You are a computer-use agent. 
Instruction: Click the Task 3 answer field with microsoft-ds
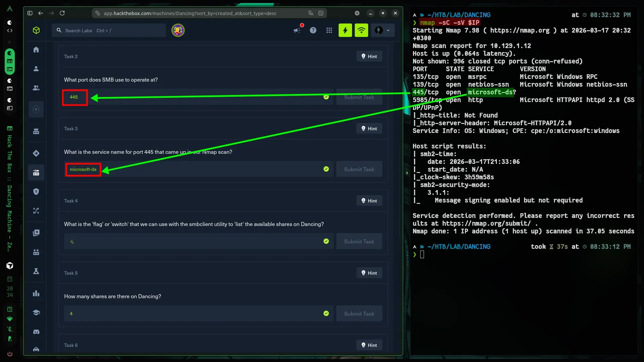[x=199, y=169]
